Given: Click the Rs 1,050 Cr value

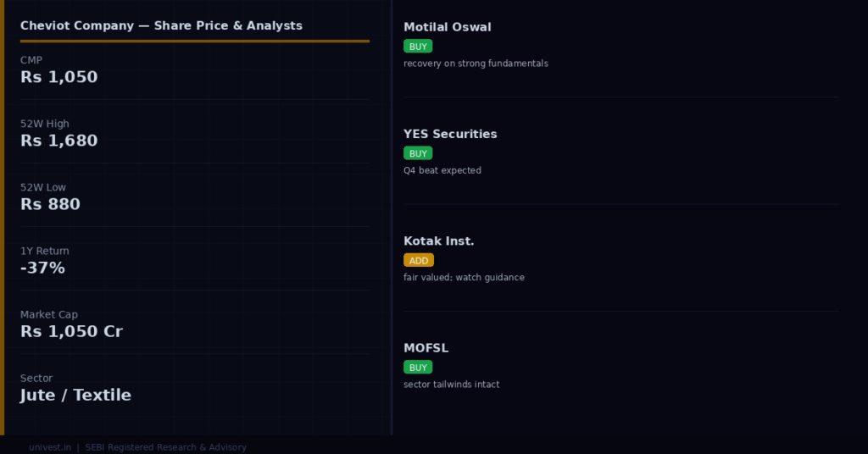Looking at the screenshot, I should (71, 331).
